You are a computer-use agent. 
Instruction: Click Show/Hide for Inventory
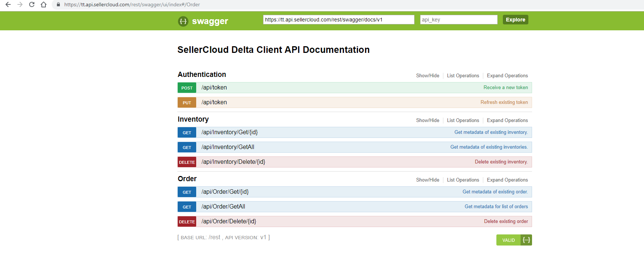427,120
